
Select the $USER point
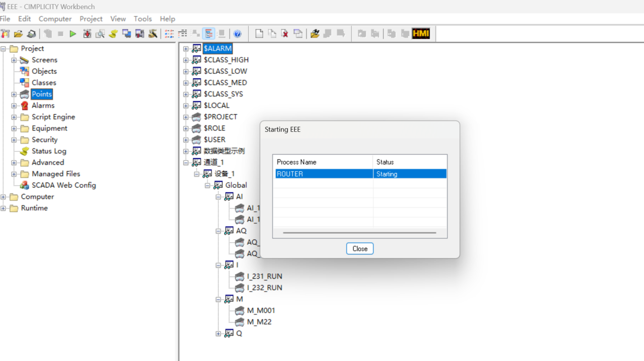tap(215, 140)
